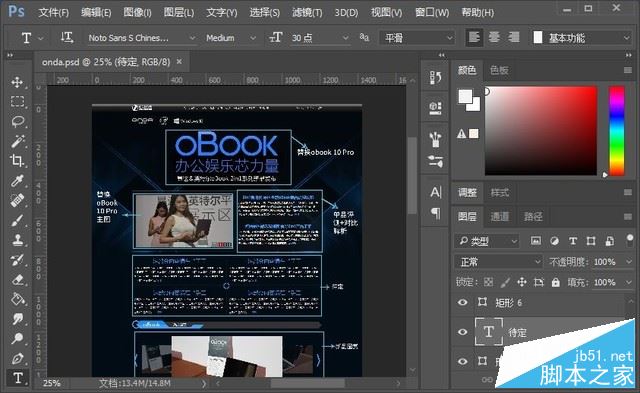Open the Properties panel icon

click(435, 107)
